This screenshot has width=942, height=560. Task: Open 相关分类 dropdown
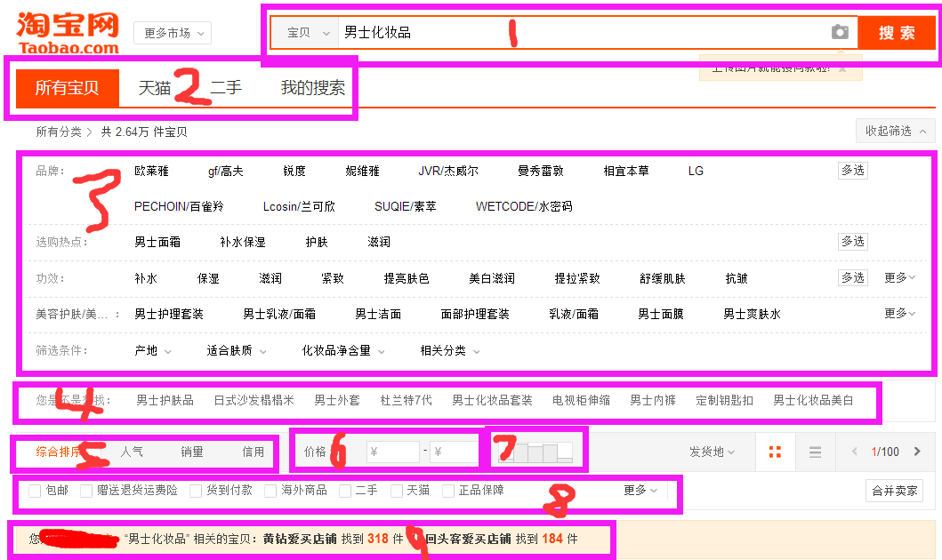pyautogui.click(x=450, y=350)
